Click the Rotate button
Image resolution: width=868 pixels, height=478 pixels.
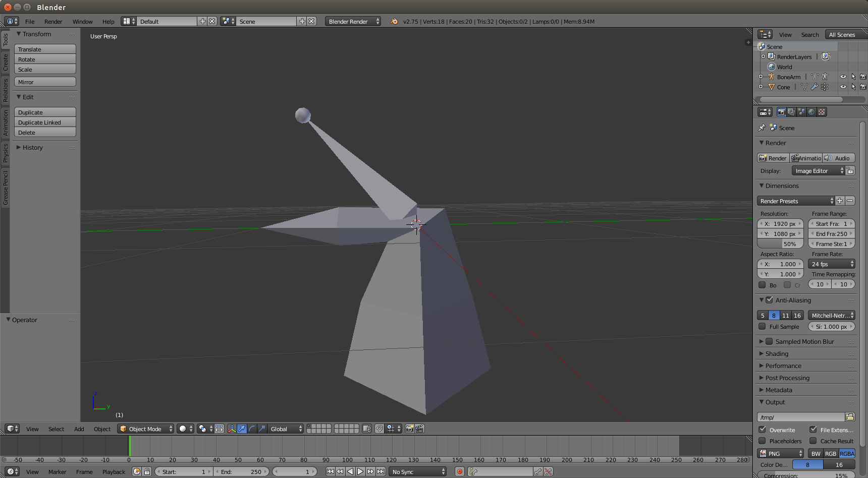[x=45, y=59]
